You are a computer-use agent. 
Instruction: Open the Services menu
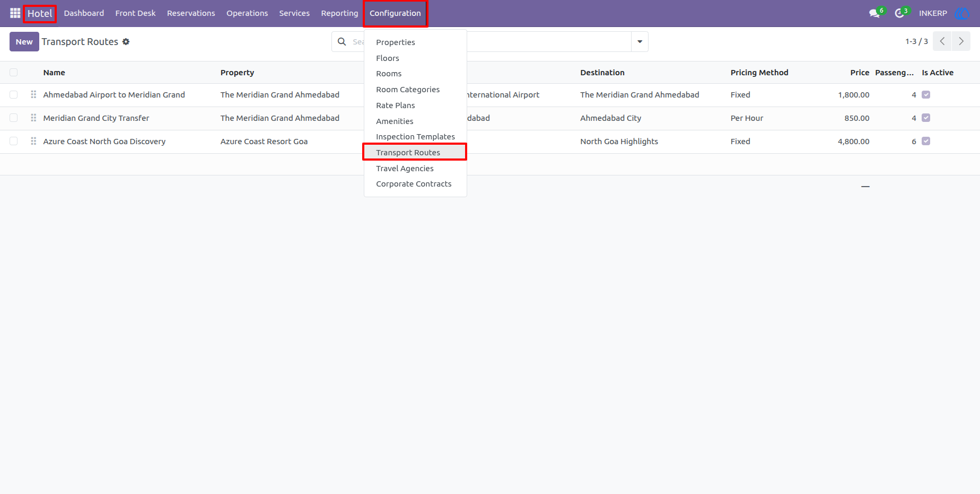294,13
